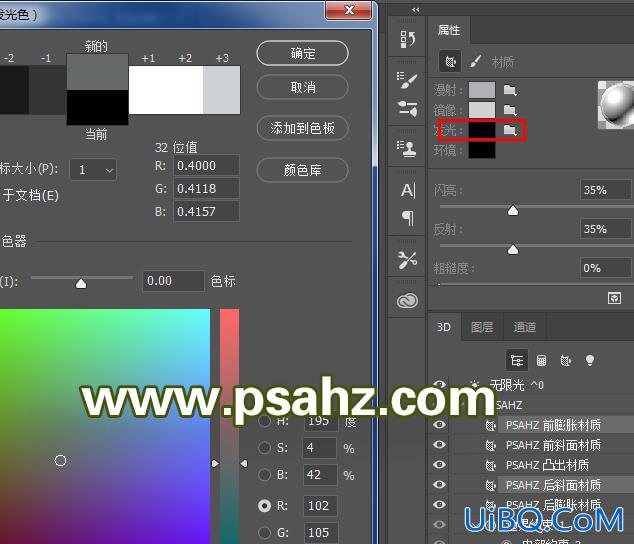Switch to the 3D tab
634x544 pixels.
coord(444,327)
